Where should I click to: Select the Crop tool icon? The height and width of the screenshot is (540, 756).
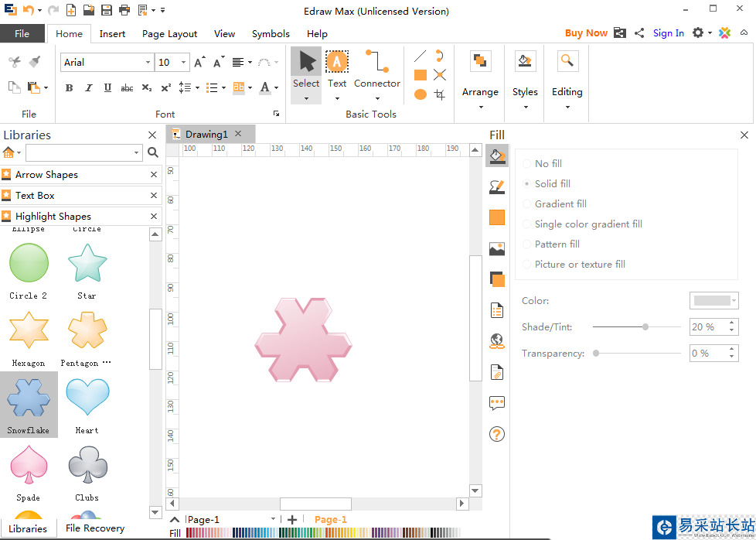[x=439, y=94]
